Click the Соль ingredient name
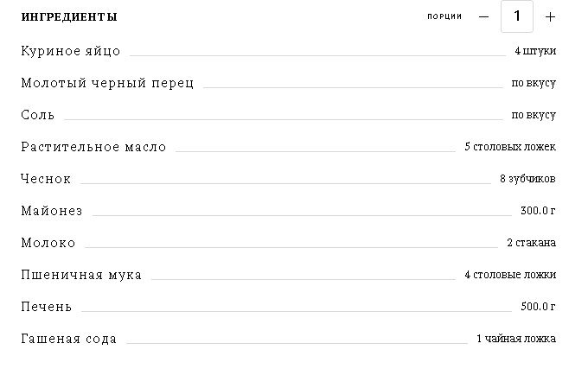This screenshot has width=588, height=369. click(38, 115)
